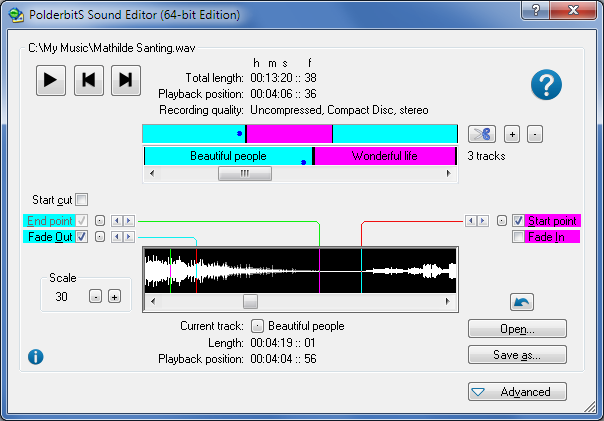
Task: Click the Start point dot button
Action: tap(502, 221)
